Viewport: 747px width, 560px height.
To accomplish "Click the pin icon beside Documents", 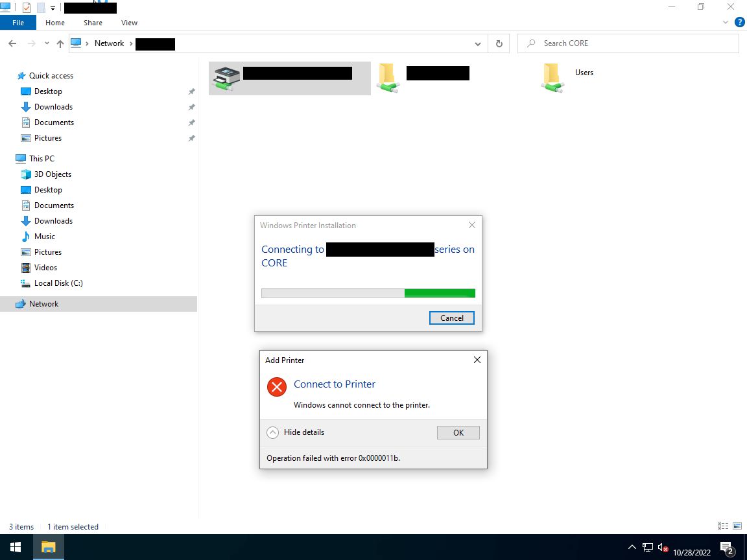I will [x=191, y=123].
